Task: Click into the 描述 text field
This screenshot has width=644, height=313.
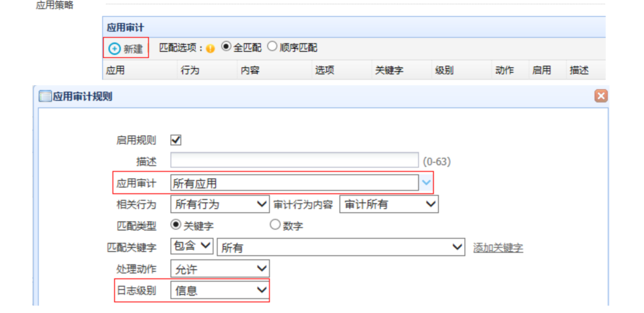Action: tap(295, 160)
